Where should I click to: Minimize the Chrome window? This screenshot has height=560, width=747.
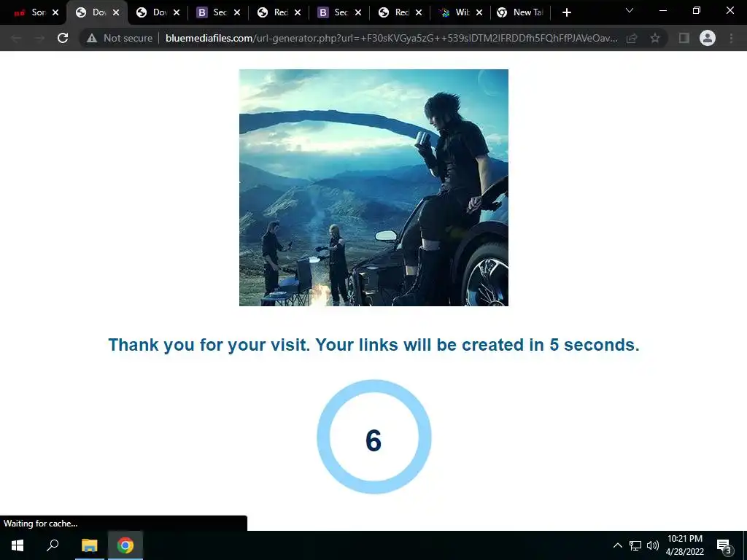(x=662, y=10)
